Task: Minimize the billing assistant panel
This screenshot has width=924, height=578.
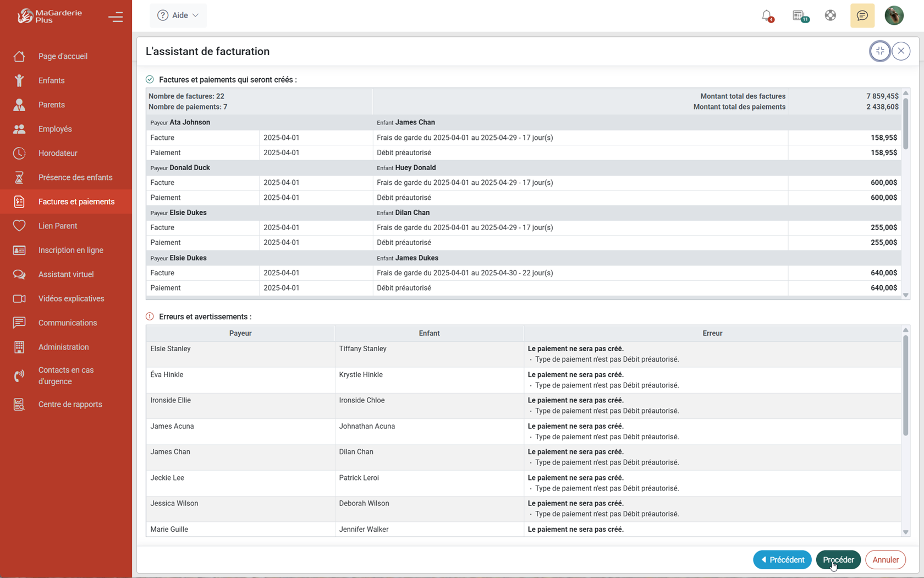Action: [880, 51]
